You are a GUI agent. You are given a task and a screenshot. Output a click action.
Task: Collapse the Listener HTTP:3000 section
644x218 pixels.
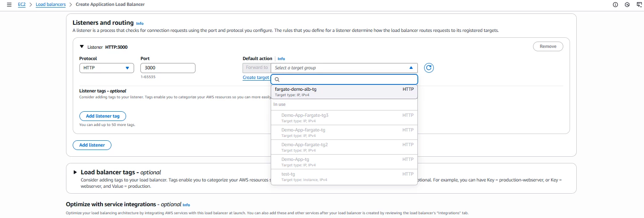[82, 47]
